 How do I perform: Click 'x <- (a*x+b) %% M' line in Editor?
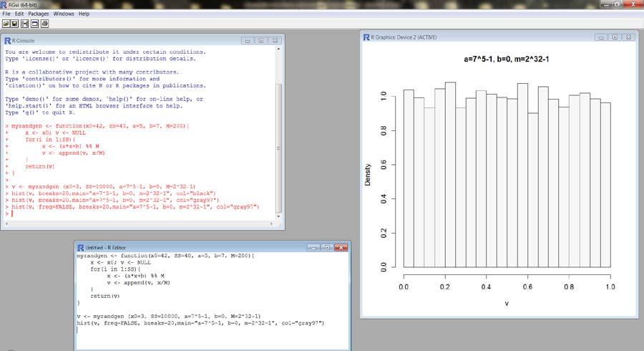pos(135,276)
